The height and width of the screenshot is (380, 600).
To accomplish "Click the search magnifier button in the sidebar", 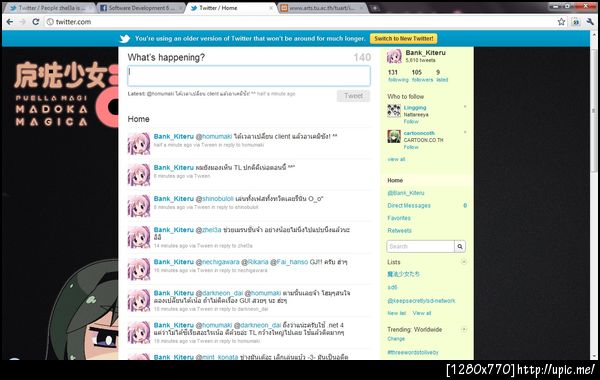I will coord(460,246).
